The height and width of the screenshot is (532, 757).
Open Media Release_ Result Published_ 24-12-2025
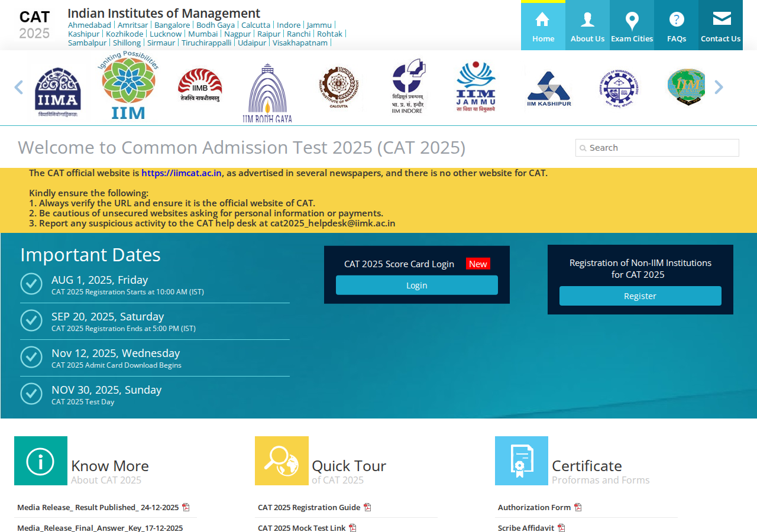[98, 507]
